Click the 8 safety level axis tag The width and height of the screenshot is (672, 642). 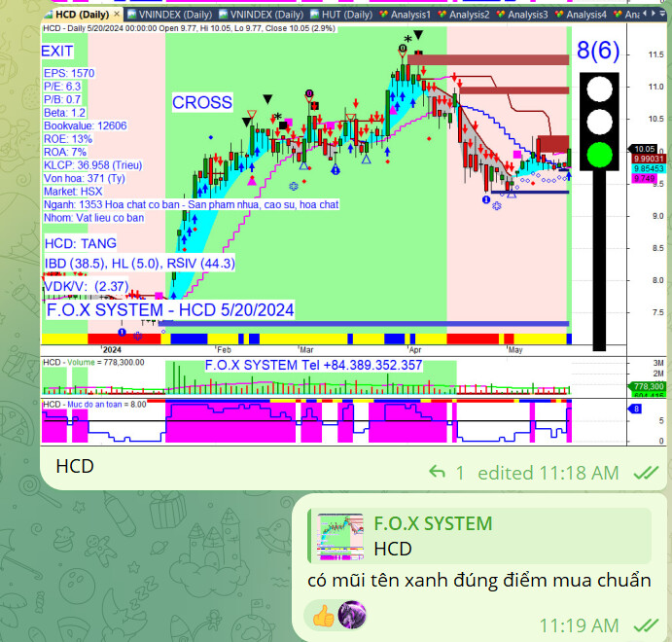coord(636,409)
